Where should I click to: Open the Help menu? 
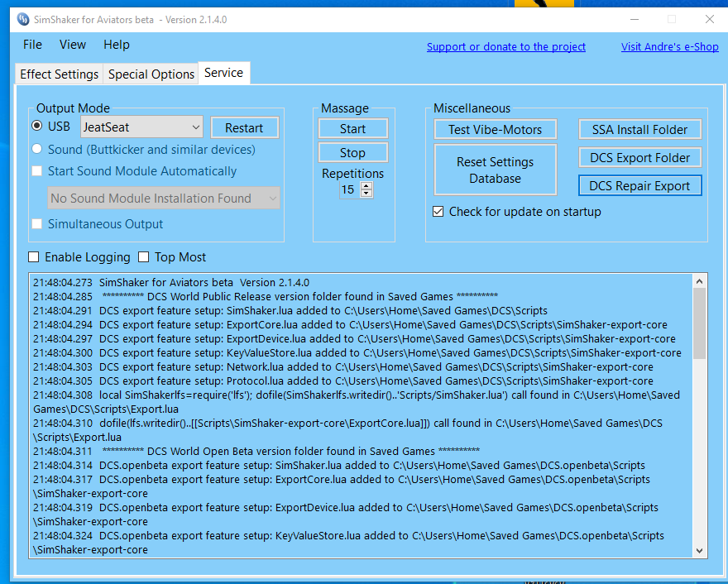point(116,45)
